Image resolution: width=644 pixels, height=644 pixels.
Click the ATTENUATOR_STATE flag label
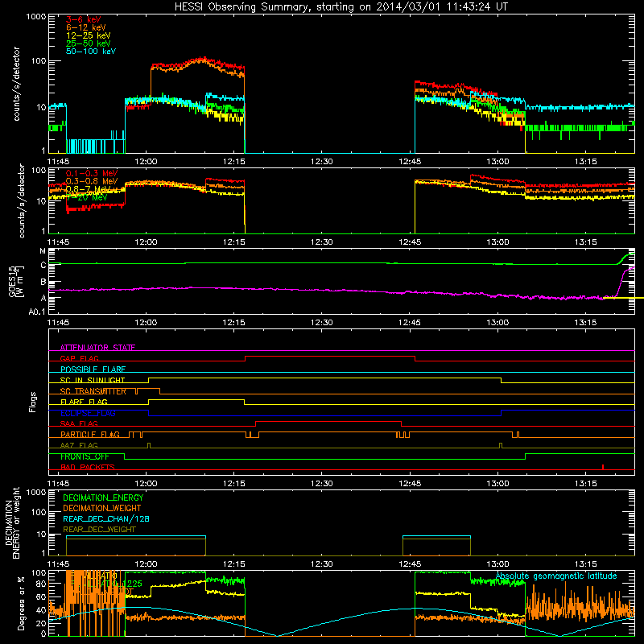click(x=97, y=348)
